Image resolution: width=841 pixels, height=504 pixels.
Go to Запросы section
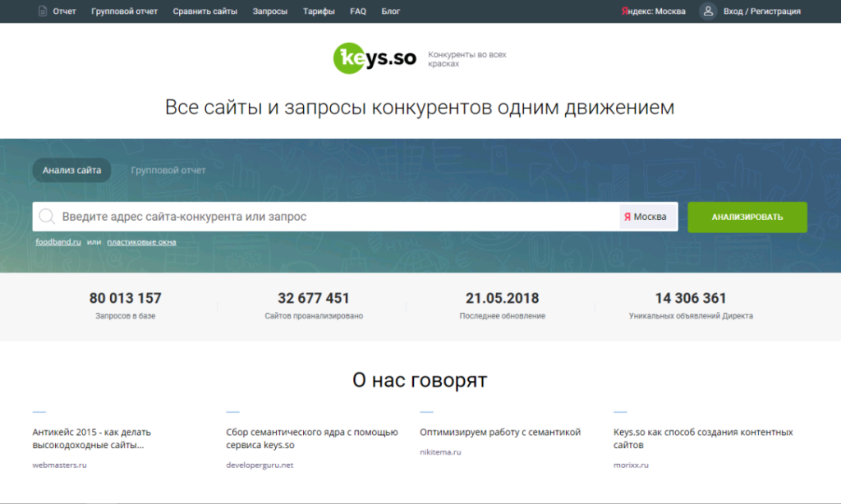[x=269, y=11]
